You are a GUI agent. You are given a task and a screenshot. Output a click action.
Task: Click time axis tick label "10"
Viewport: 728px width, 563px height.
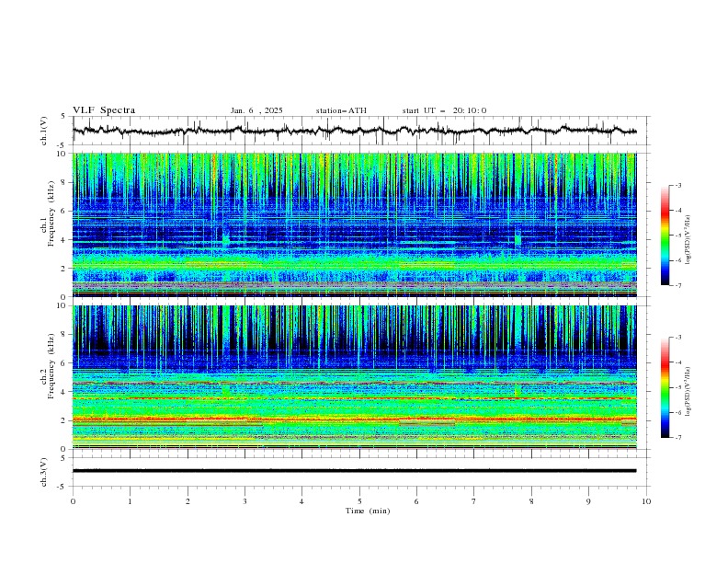(x=646, y=501)
